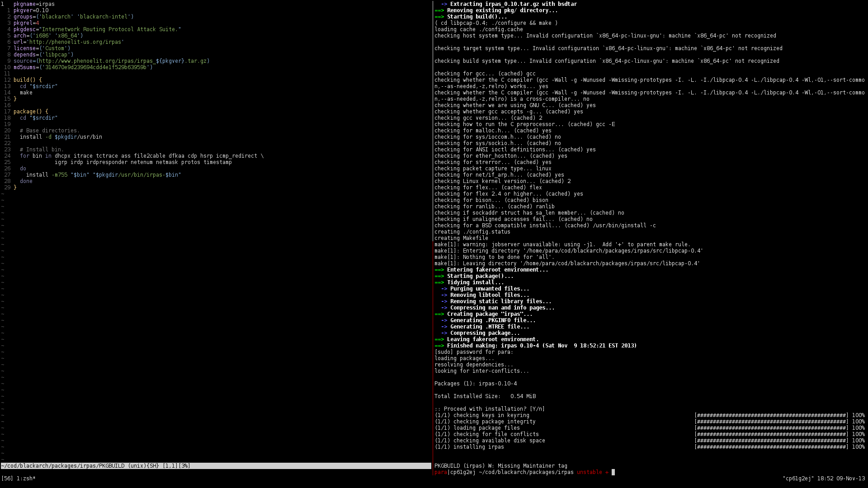Click the arch=('i686' 'x86_64') line
The image size is (868, 488).
click(48, 36)
